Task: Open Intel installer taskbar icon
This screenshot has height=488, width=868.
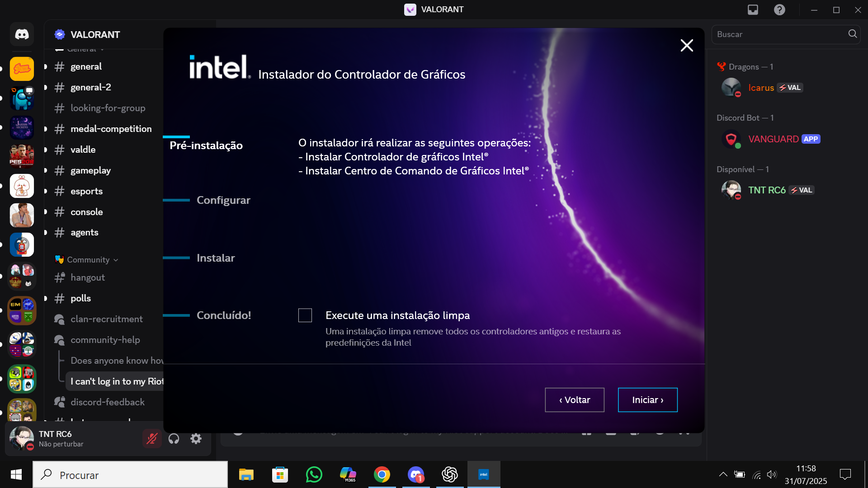Action: tap(484, 474)
